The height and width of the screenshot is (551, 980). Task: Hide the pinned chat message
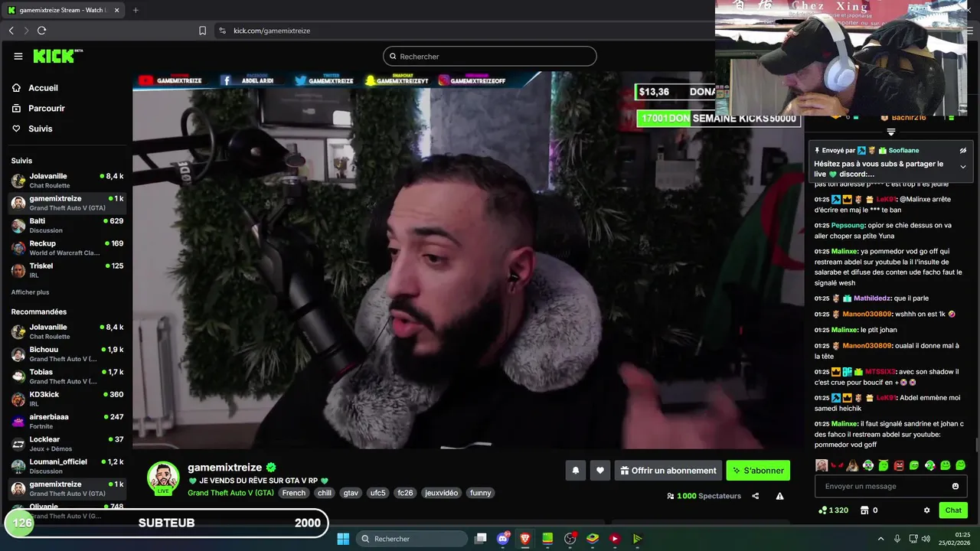click(963, 151)
